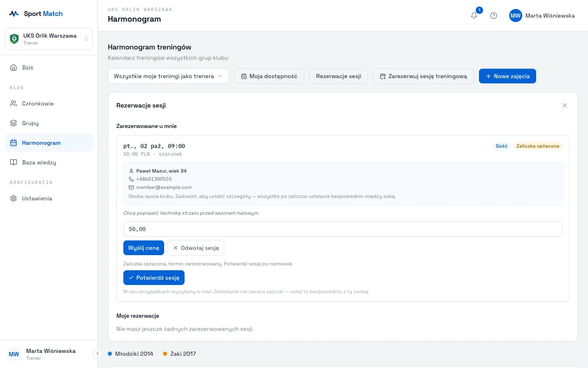Viewport: 588px width, 368px height.
Task: Click the person icon beside Paweł Mazur
Action: point(131,171)
